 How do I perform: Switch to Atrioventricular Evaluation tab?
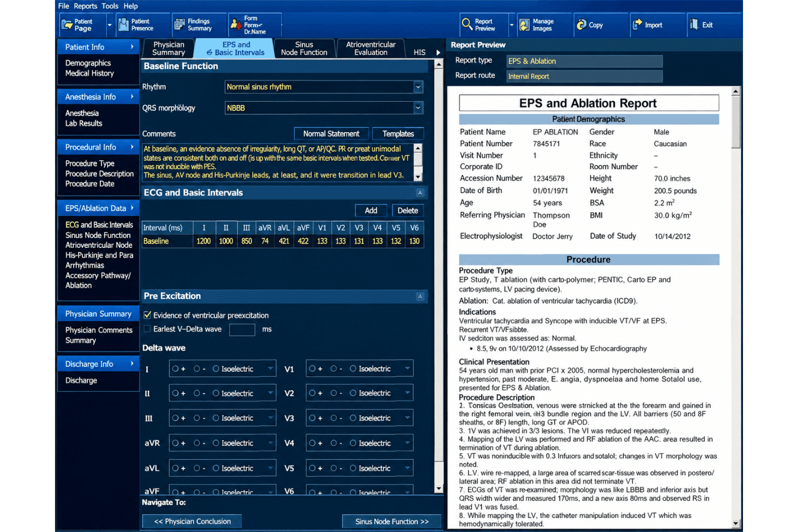click(370, 49)
